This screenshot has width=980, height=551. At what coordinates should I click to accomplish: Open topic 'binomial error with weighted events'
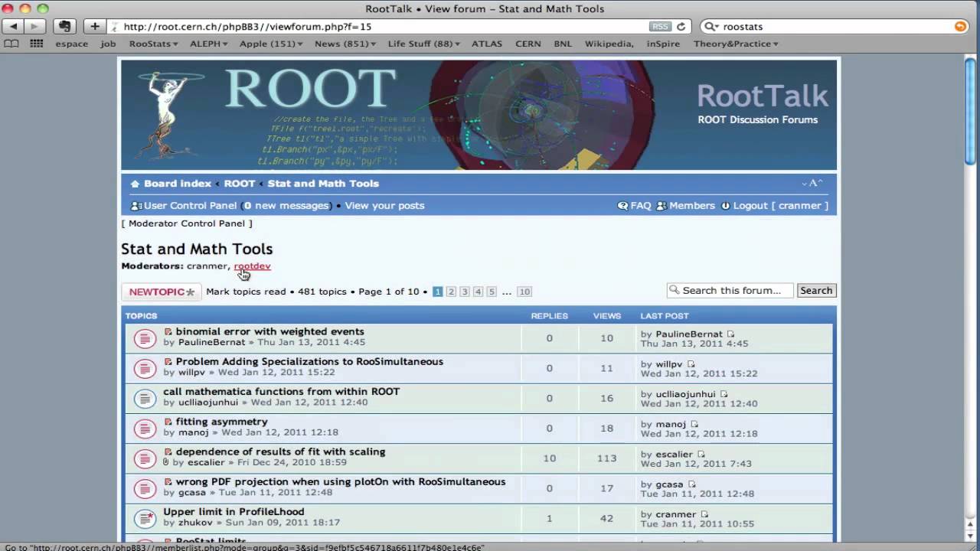pyautogui.click(x=269, y=331)
